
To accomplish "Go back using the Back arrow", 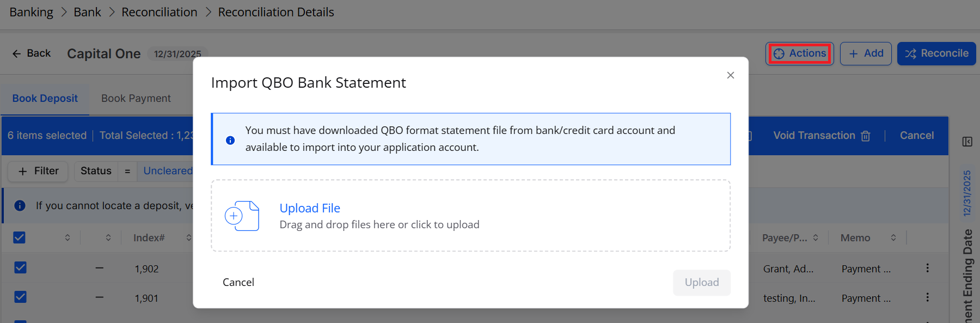I will [x=32, y=53].
